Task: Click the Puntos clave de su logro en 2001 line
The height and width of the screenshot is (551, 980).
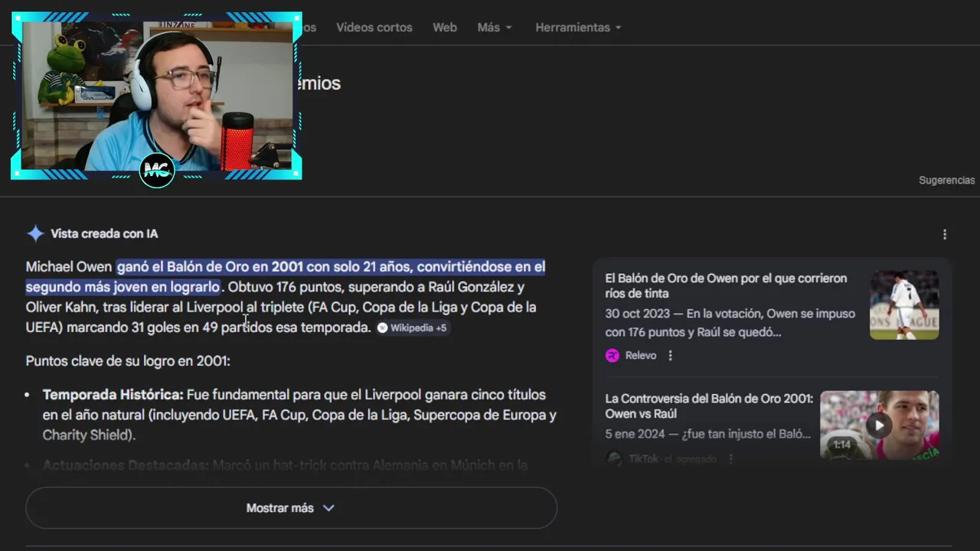Action: pyautogui.click(x=128, y=361)
